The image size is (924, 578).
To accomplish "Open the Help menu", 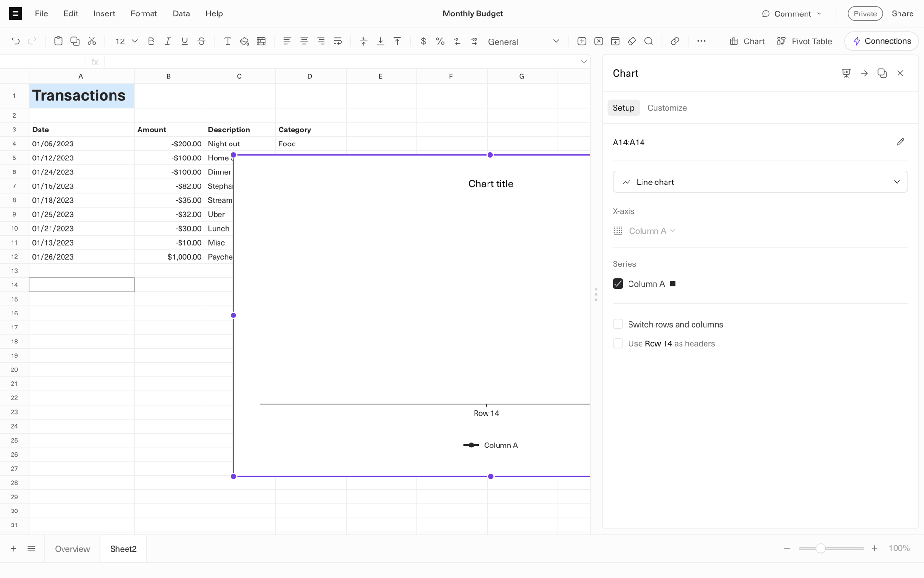I will (x=214, y=13).
